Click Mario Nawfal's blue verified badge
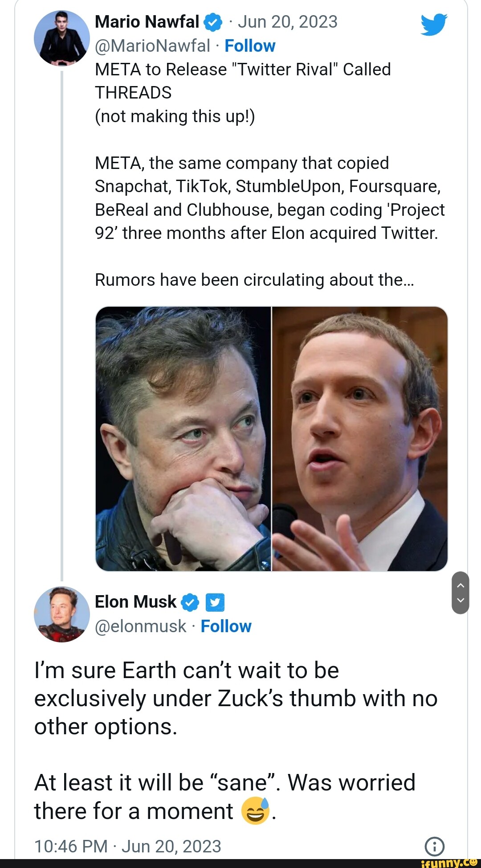The height and width of the screenshot is (868, 481). [212, 22]
